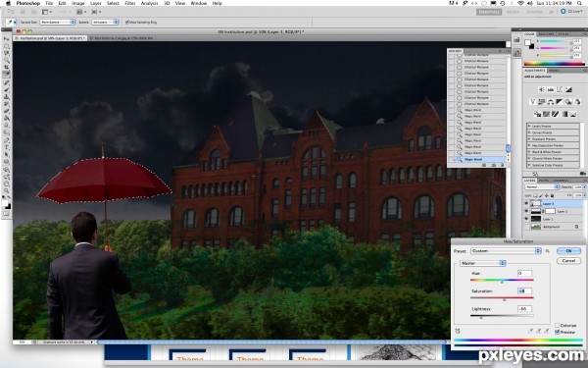Click the Brightness/Contrast adjustment icon
Viewport: 588px width, 368px height.
tap(541, 89)
